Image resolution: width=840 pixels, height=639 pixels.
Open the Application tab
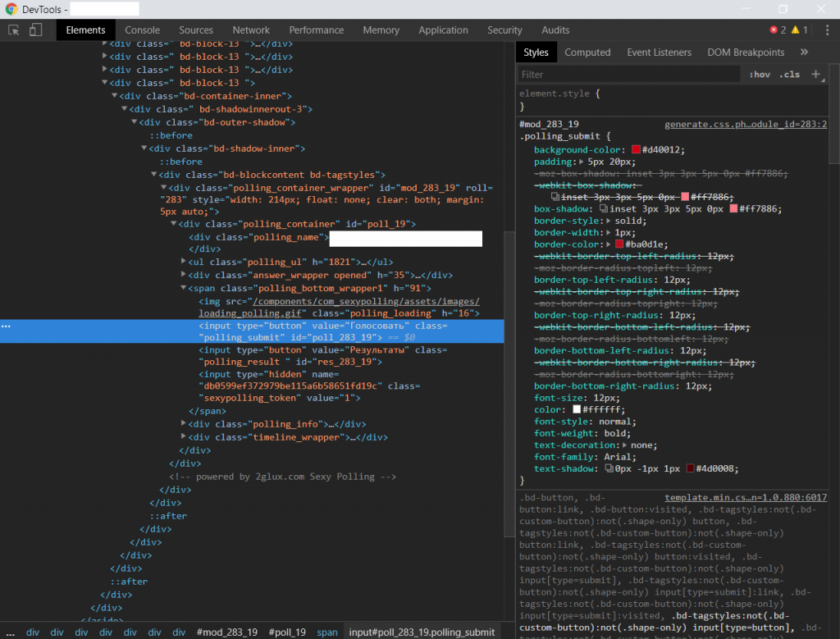click(x=443, y=30)
